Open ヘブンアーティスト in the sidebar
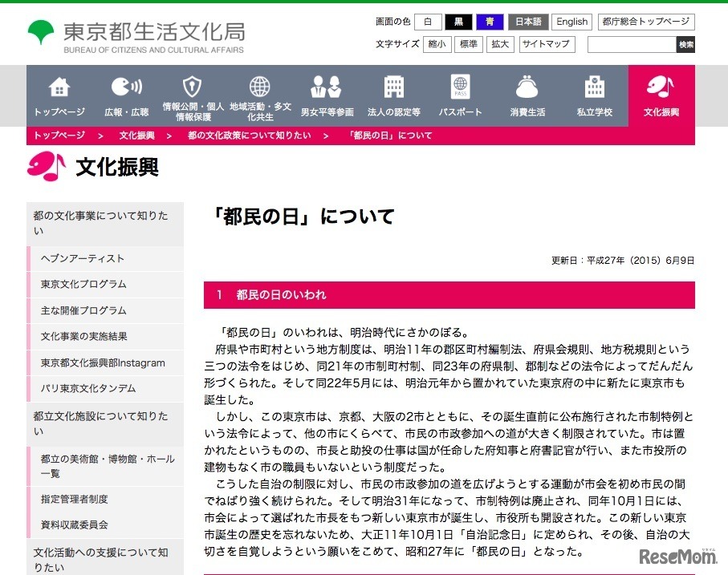Screen dimensions: 728x575 [83, 258]
